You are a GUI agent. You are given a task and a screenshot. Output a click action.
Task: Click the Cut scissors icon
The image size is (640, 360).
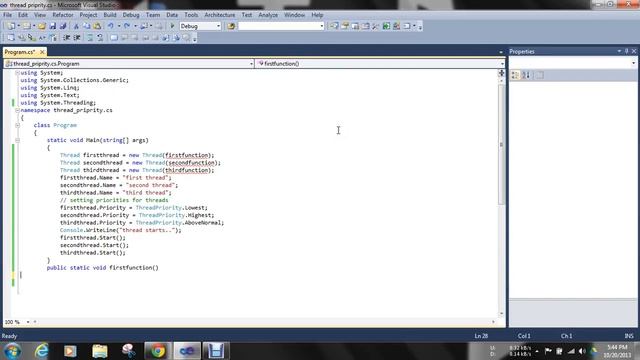pos(76,26)
